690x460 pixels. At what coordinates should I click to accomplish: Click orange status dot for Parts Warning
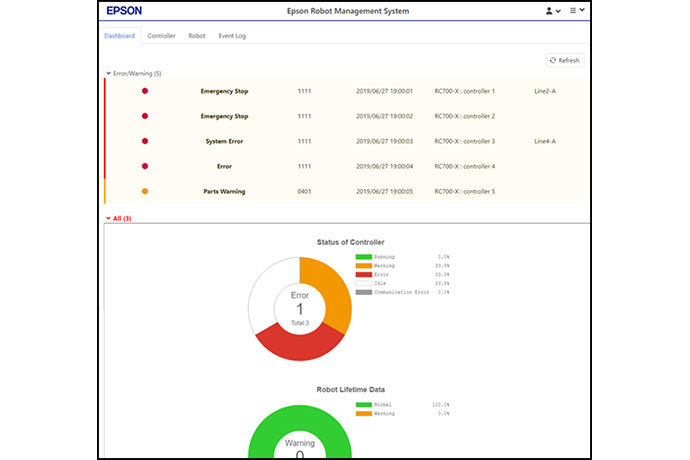coord(145,191)
